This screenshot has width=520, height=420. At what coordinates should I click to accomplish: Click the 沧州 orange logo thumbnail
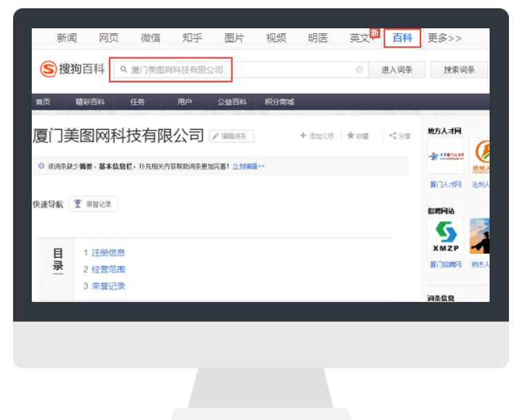tap(480, 156)
